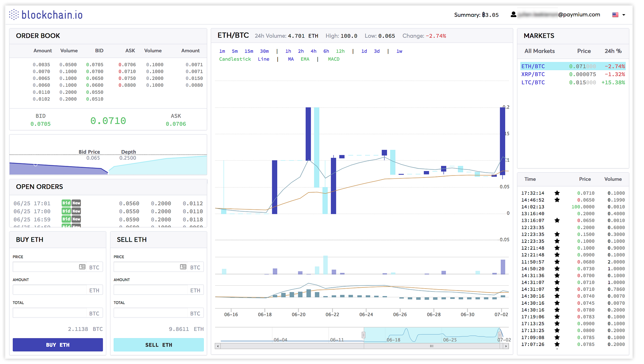
Task: Select the 1d timeframe
Action: coord(364,51)
